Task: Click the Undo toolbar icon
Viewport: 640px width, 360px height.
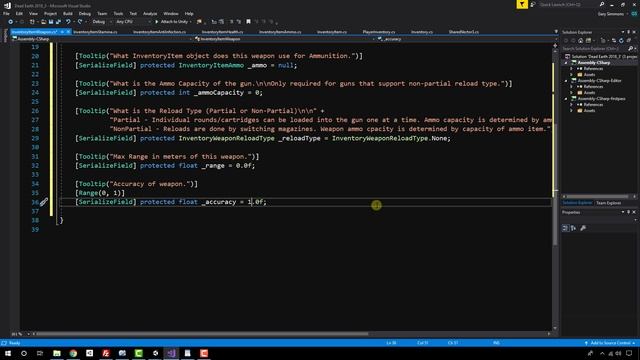Action: [x=68, y=22]
